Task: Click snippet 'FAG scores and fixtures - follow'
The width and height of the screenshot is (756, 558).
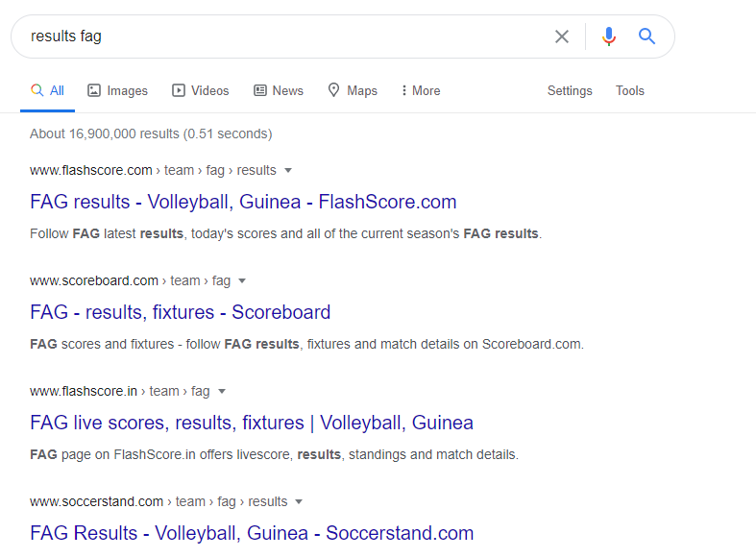Action: (x=306, y=344)
